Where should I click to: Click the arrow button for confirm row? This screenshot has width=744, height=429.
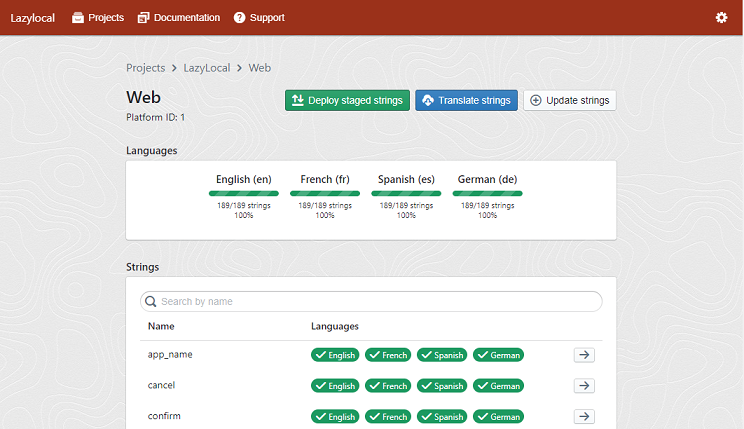(x=584, y=417)
